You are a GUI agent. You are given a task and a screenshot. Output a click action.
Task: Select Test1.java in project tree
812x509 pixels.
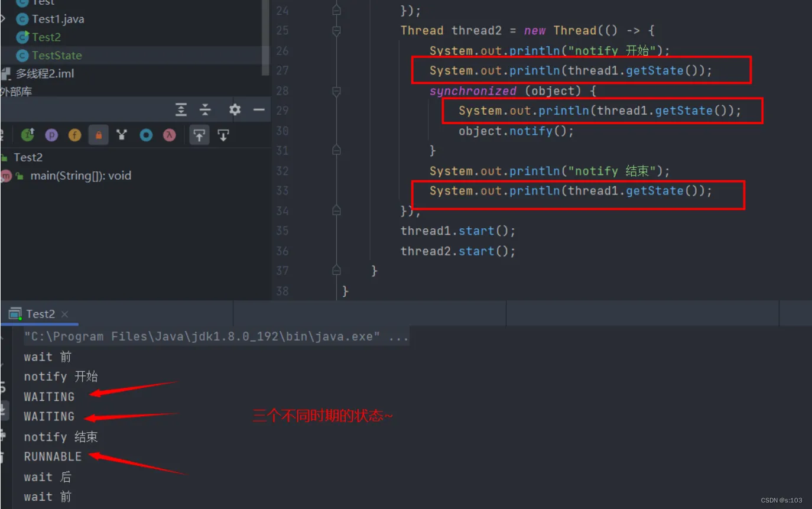coord(58,19)
